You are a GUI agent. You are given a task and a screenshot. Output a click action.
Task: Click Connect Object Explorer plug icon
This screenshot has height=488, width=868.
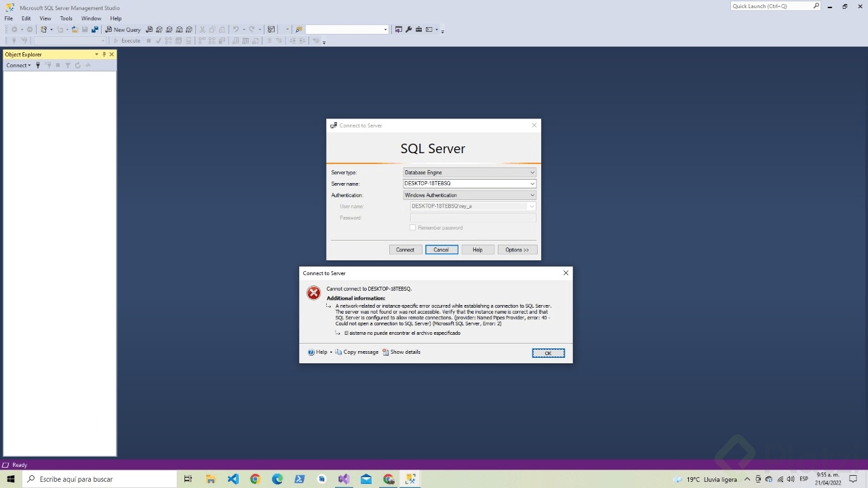pyautogui.click(x=38, y=66)
